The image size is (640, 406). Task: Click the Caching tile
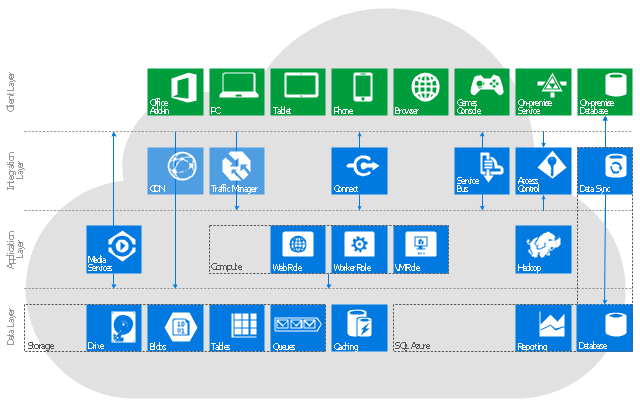359,328
